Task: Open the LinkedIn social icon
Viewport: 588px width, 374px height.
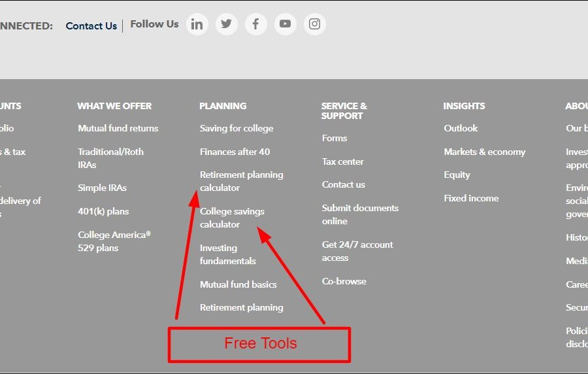Action: pyautogui.click(x=197, y=24)
